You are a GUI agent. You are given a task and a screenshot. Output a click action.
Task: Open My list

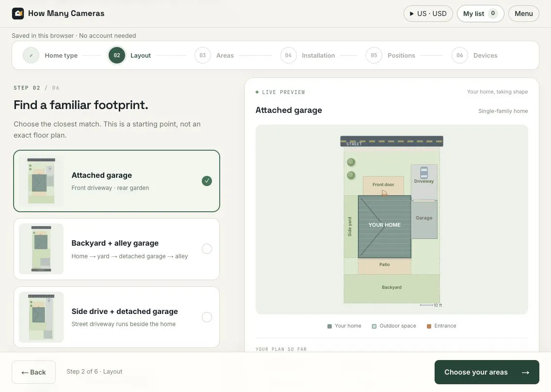click(x=480, y=14)
